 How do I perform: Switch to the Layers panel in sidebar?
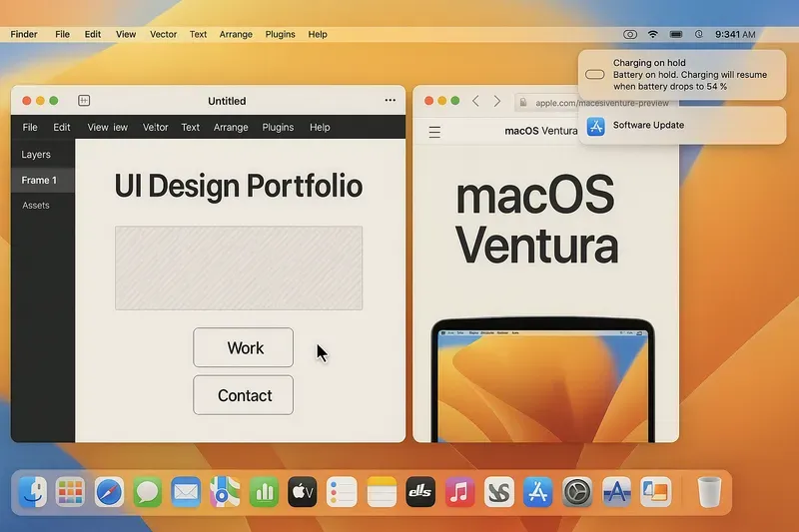[43, 155]
